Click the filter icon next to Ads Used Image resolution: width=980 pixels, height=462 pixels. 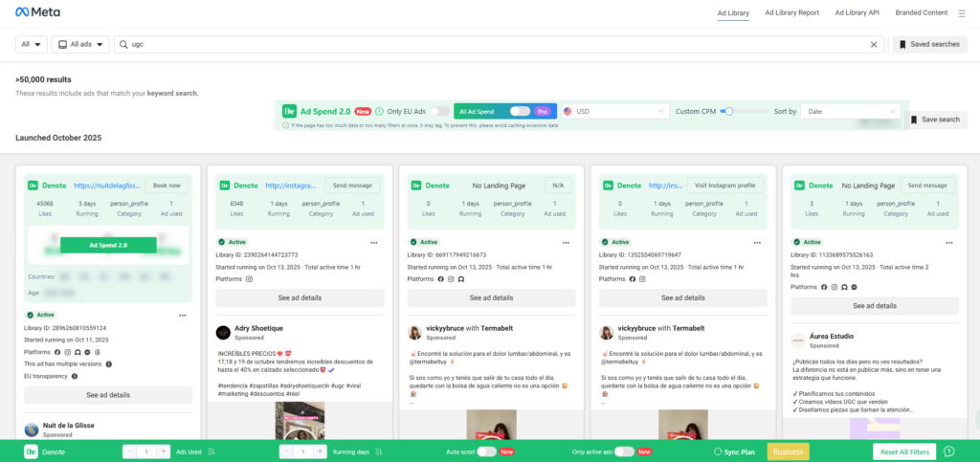(x=211, y=451)
